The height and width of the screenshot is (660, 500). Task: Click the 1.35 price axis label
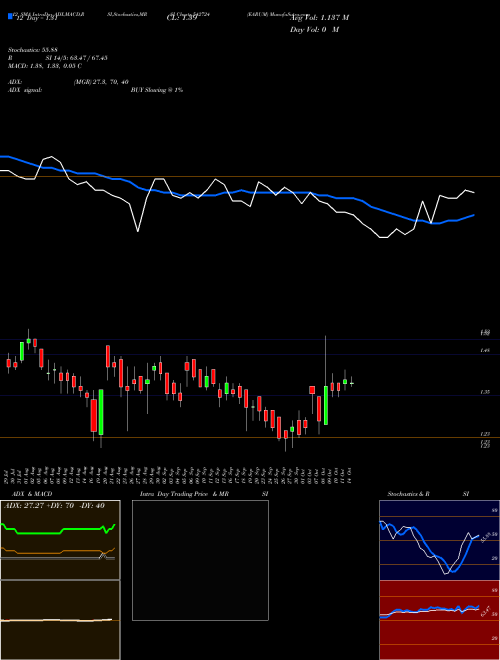coord(485,392)
